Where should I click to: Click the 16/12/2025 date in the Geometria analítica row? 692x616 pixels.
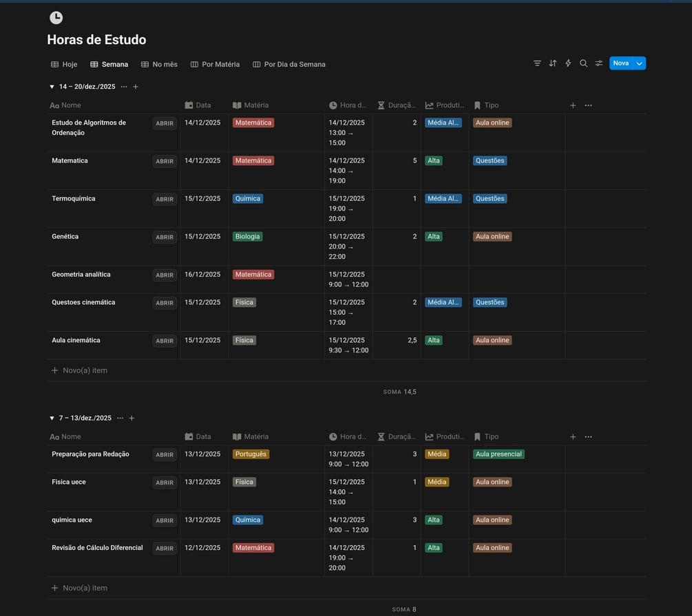point(202,275)
